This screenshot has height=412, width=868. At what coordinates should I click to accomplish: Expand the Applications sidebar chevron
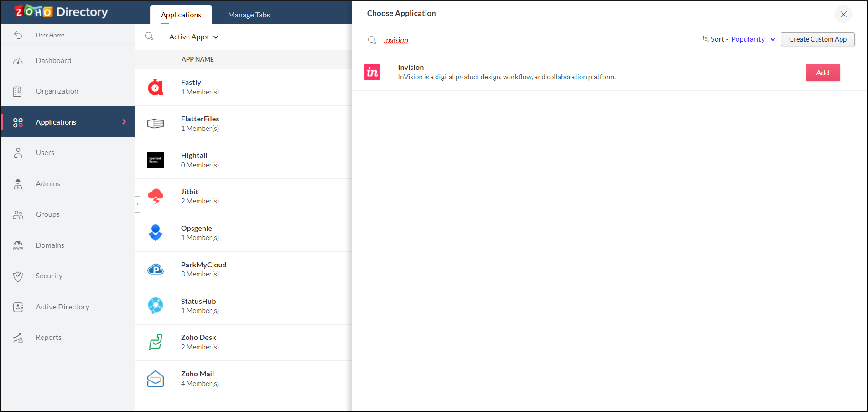(x=124, y=122)
